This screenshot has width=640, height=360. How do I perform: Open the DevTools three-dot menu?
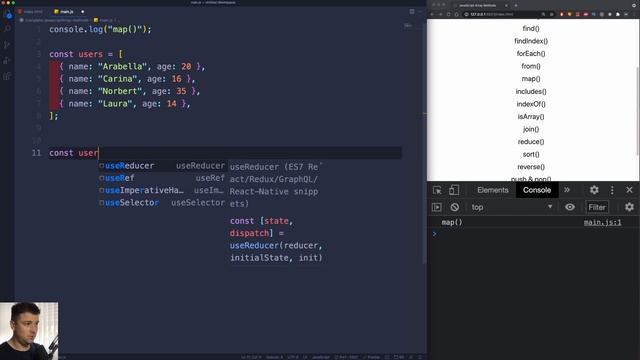coord(612,190)
